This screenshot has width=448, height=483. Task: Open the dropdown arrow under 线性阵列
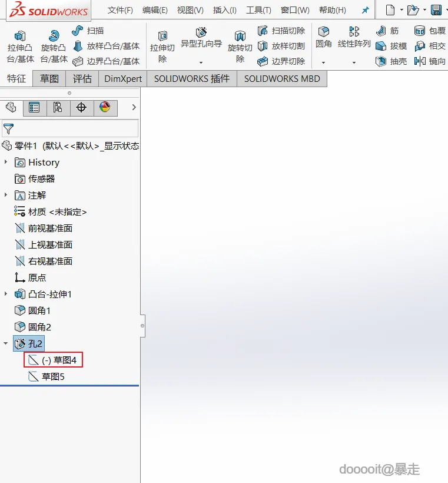[x=354, y=62]
